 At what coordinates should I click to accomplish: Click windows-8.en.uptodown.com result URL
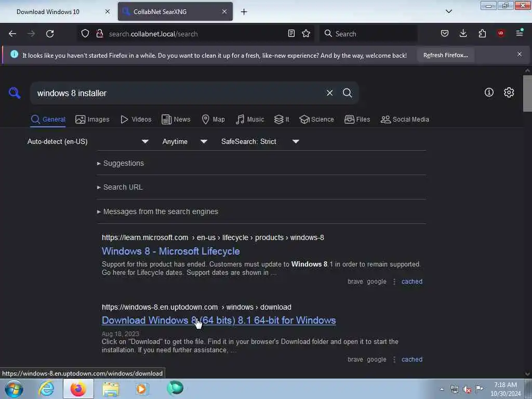point(196,307)
